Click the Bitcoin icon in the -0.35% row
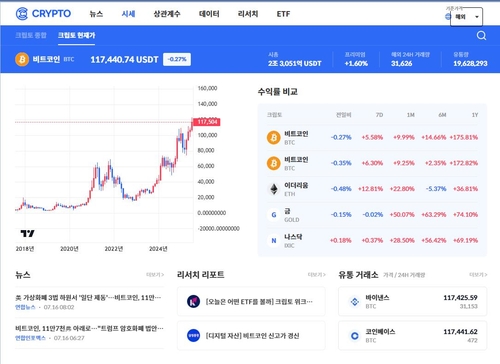 tap(274, 163)
